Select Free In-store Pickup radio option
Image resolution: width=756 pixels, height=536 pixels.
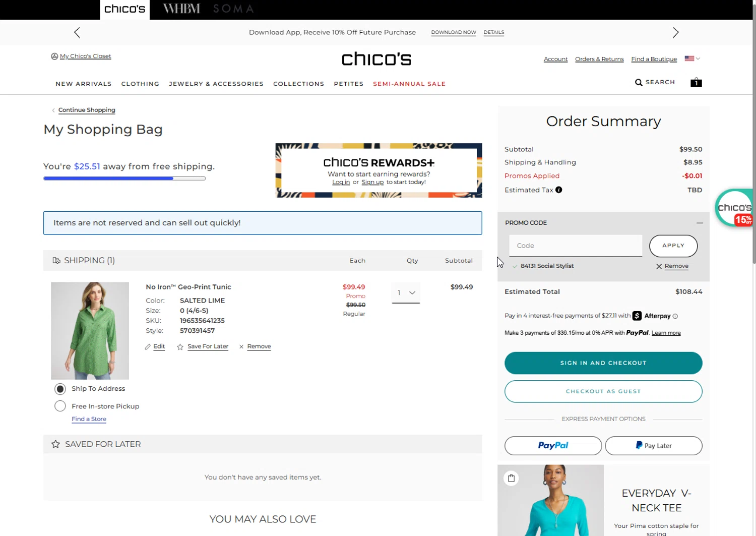[60, 406]
